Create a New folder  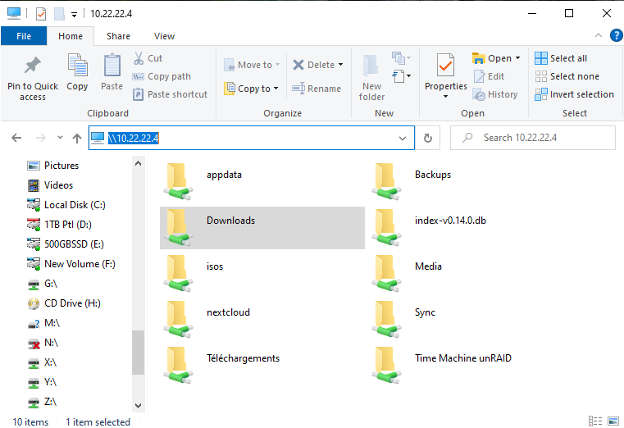coord(372,78)
